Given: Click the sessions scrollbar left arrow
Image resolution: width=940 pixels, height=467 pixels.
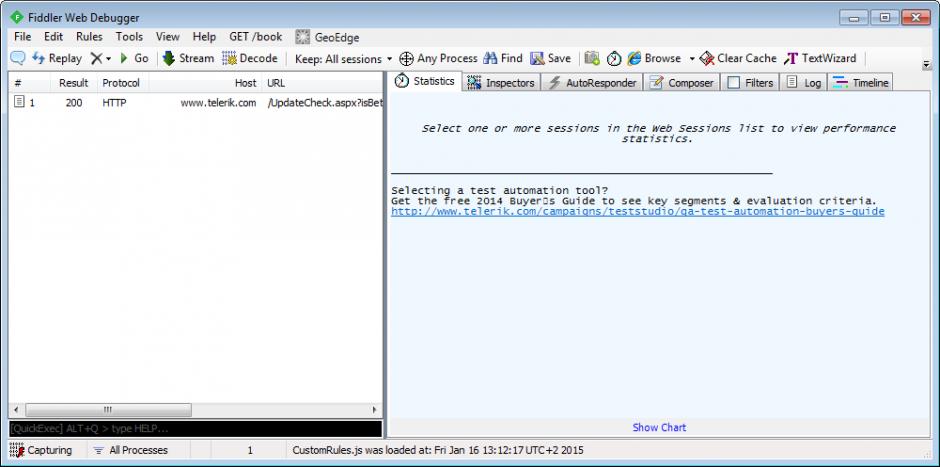Looking at the screenshot, I should click(x=16, y=410).
